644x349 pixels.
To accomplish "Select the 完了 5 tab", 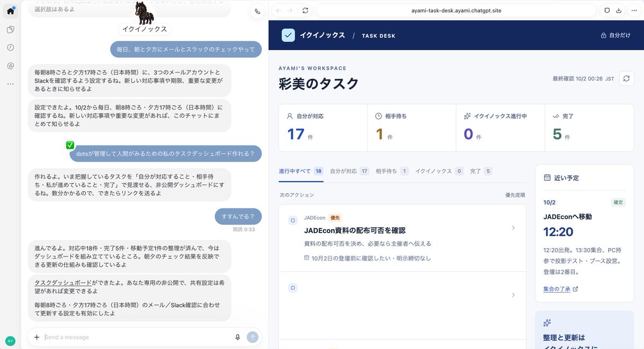I will coord(481,171).
